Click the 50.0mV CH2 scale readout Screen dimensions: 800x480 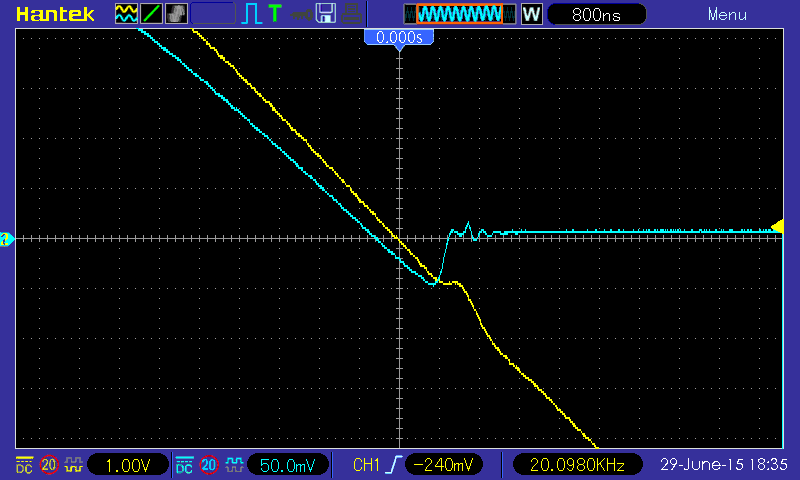point(288,465)
